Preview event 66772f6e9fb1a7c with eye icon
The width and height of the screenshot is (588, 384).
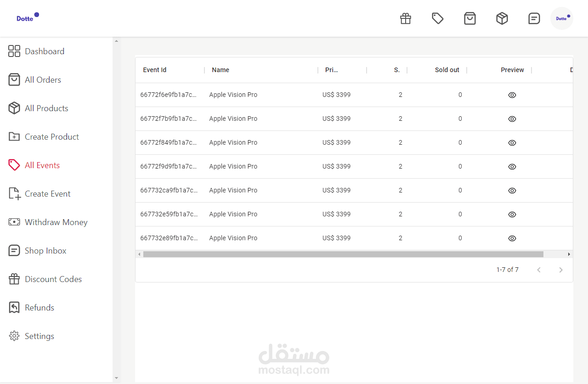(512, 95)
